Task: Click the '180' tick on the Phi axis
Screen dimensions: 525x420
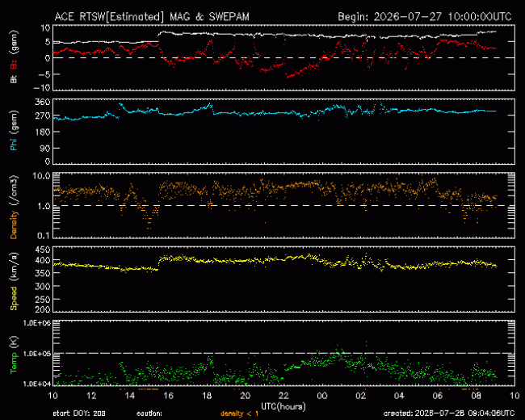Action: click(x=43, y=132)
